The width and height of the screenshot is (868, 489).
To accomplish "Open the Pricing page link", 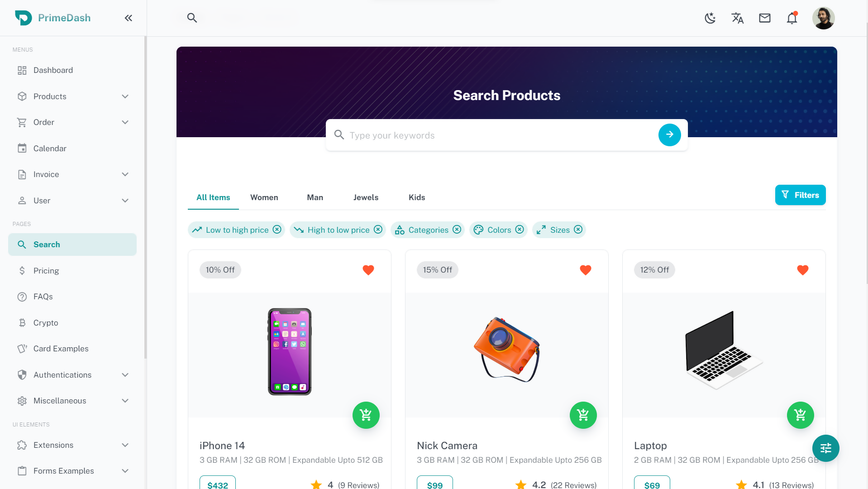I will pyautogui.click(x=46, y=270).
